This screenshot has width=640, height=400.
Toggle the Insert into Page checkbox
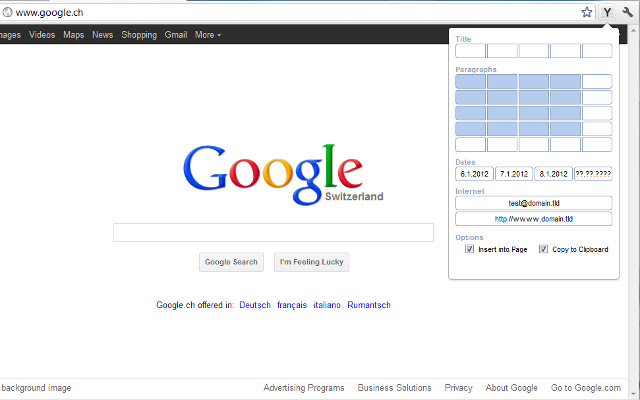(470, 249)
